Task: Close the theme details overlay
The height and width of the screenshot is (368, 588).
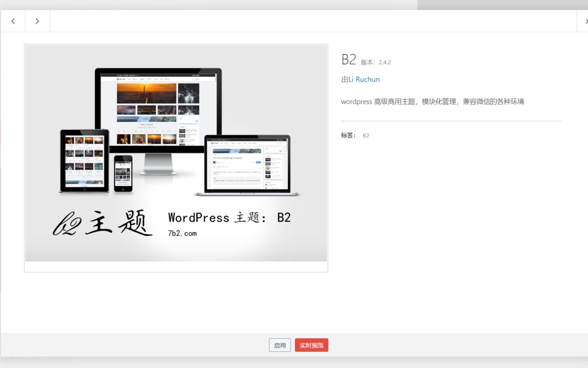Action: tap(583, 21)
